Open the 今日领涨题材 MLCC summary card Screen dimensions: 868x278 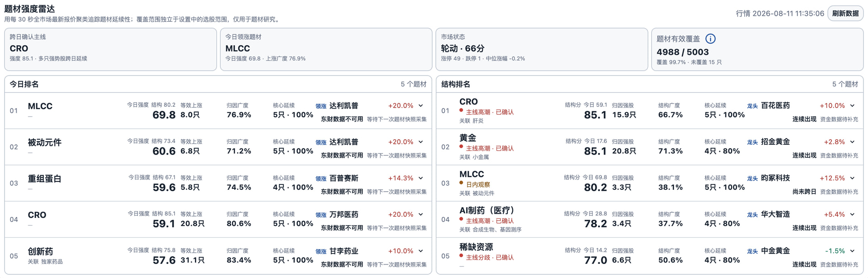pyautogui.click(x=326, y=49)
